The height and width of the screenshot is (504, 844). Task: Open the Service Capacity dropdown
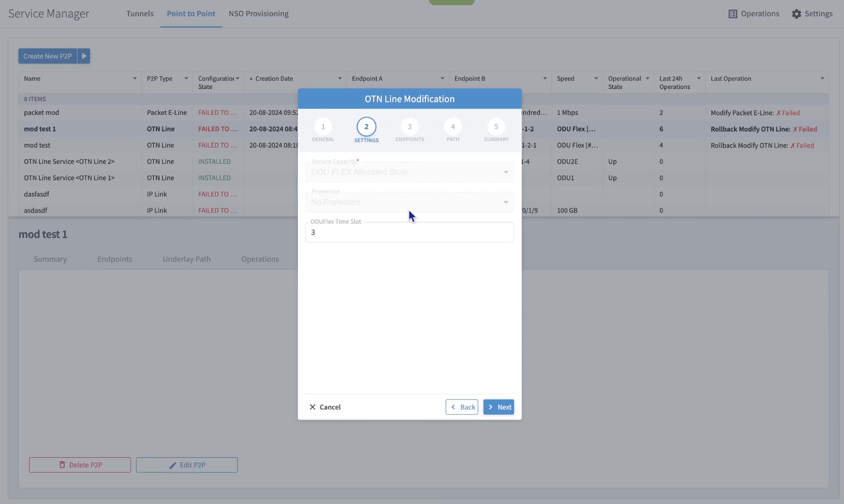[x=409, y=172]
